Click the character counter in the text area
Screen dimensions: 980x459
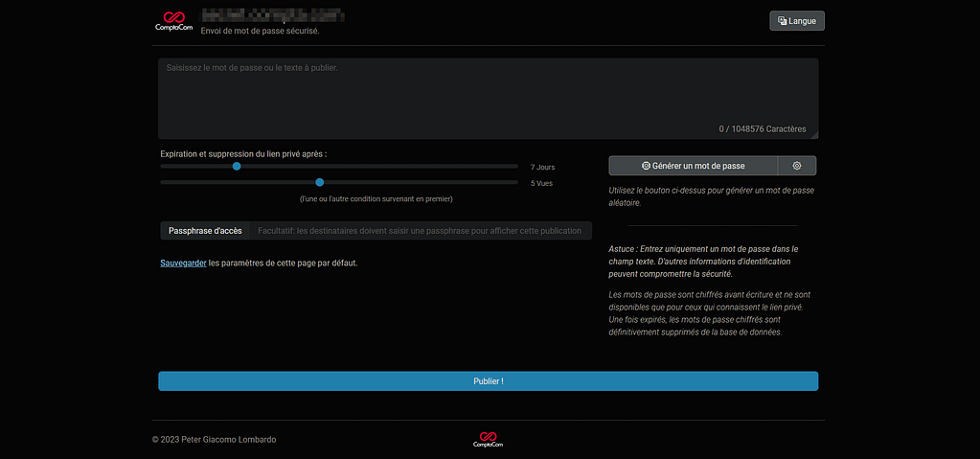click(763, 128)
